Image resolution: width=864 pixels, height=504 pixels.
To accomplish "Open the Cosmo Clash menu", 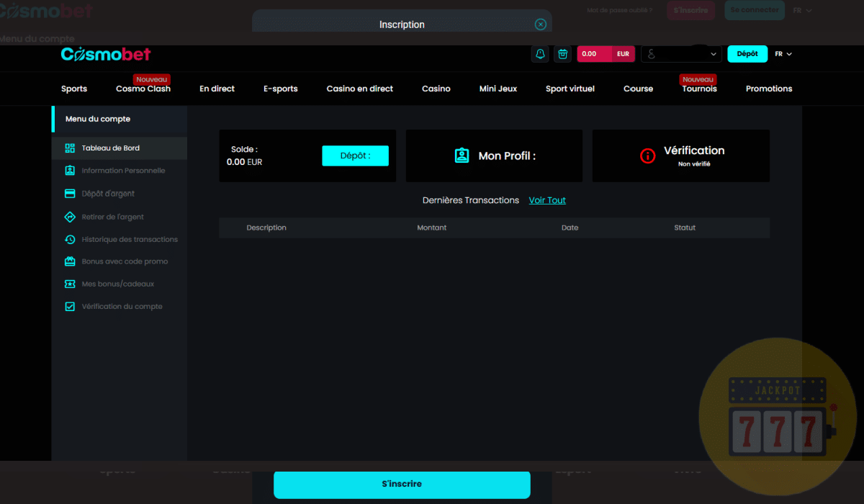I will point(143,89).
